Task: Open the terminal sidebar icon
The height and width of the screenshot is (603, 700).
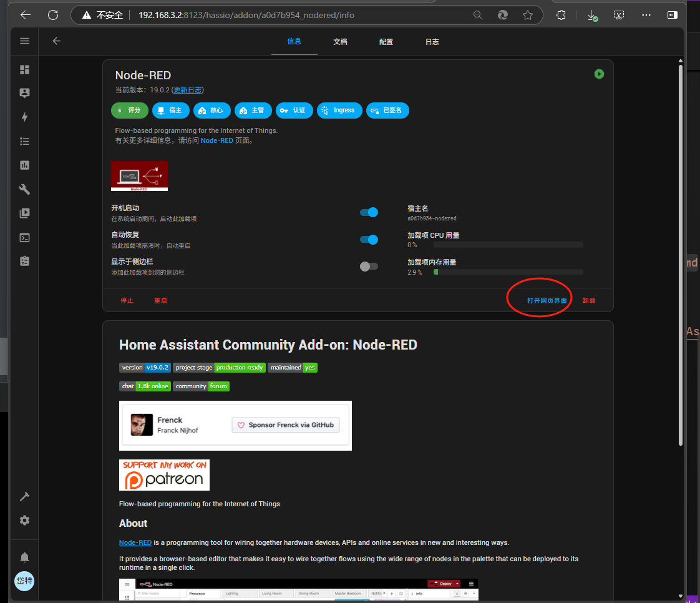Action: click(24, 238)
